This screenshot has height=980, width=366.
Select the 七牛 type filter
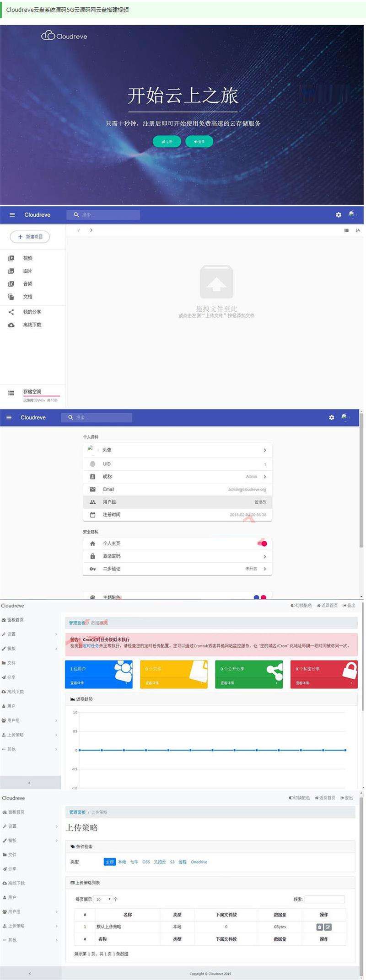click(x=134, y=862)
